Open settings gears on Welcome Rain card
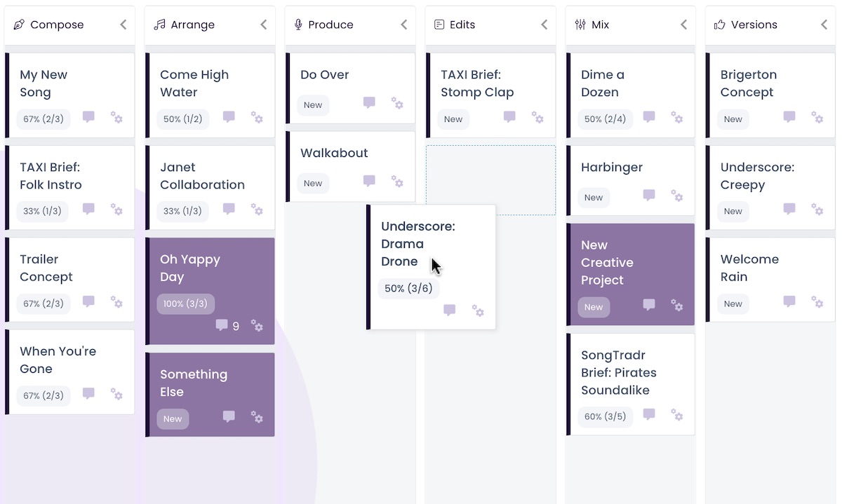 pos(817,302)
